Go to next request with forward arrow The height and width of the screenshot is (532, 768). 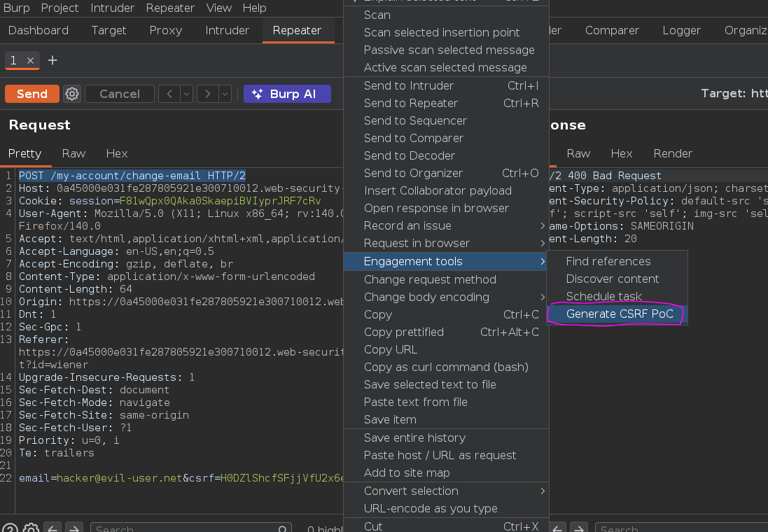pyautogui.click(x=208, y=94)
